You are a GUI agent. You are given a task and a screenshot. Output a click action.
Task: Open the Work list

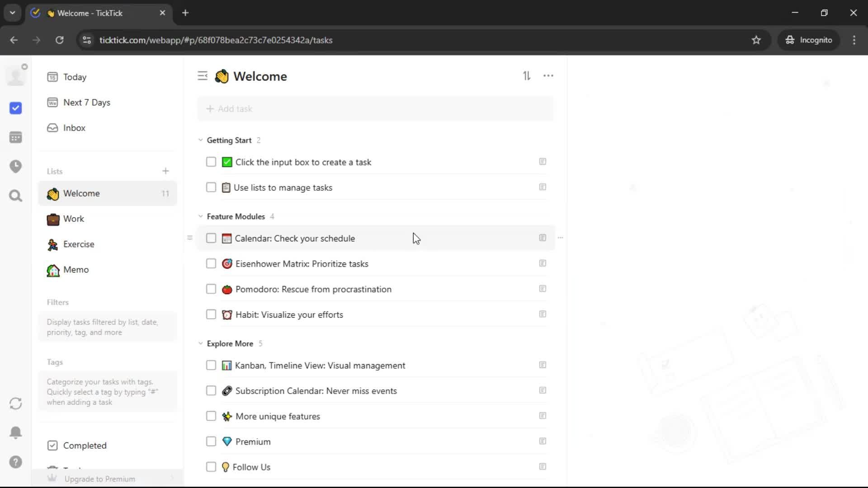click(74, 219)
